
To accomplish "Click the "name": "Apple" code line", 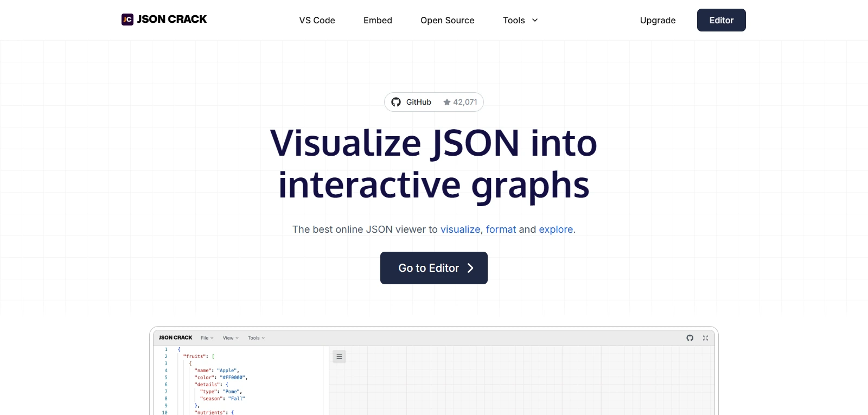I will pos(216,371).
